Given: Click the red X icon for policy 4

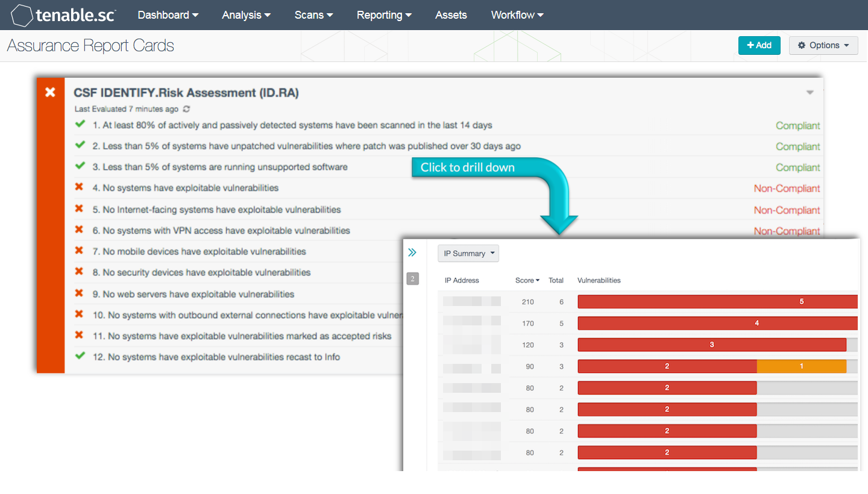Looking at the screenshot, I should (79, 187).
